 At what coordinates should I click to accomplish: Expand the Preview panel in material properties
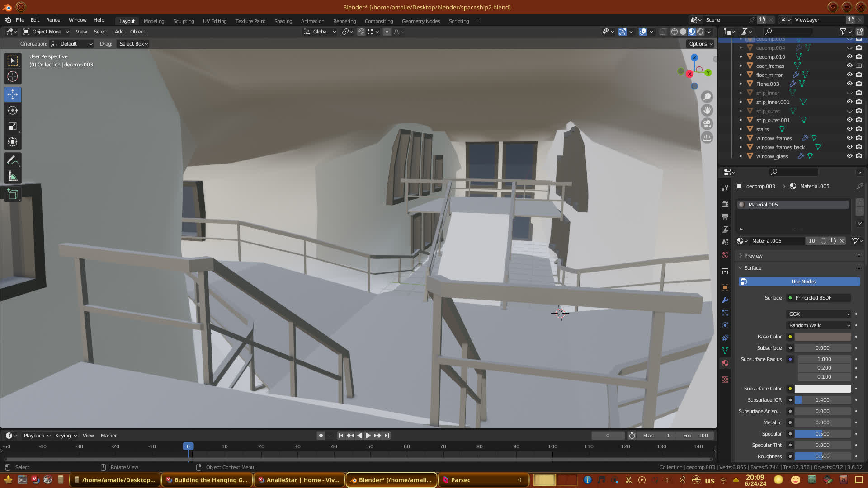point(753,256)
